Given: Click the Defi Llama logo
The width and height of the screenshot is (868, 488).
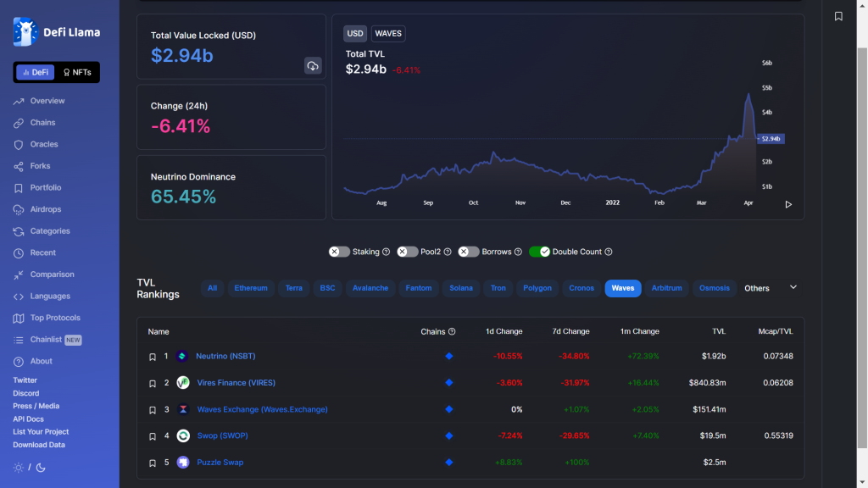Looking at the screenshot, I should pyautogui.click(x=57, y=32).
